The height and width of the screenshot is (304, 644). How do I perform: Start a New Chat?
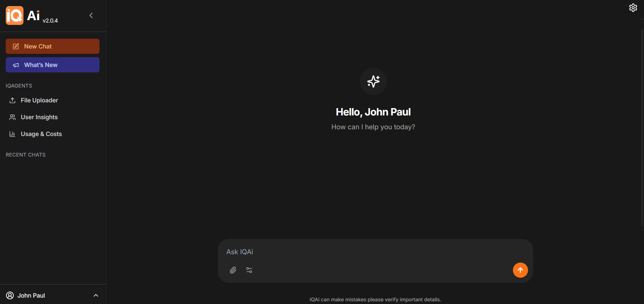[x=52, y=46]
